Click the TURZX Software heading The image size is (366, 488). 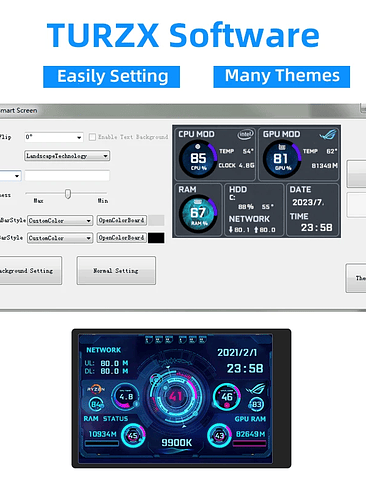[x=183, y=35]
